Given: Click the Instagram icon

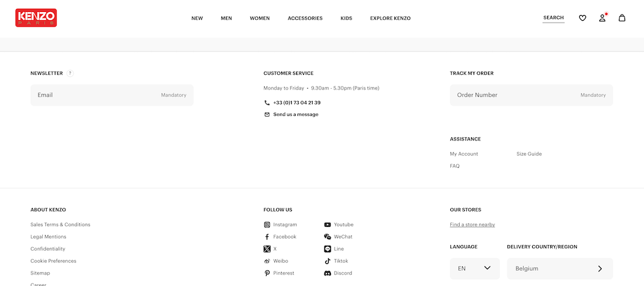Looking at the screenshot, I should [x=267, y=225].
